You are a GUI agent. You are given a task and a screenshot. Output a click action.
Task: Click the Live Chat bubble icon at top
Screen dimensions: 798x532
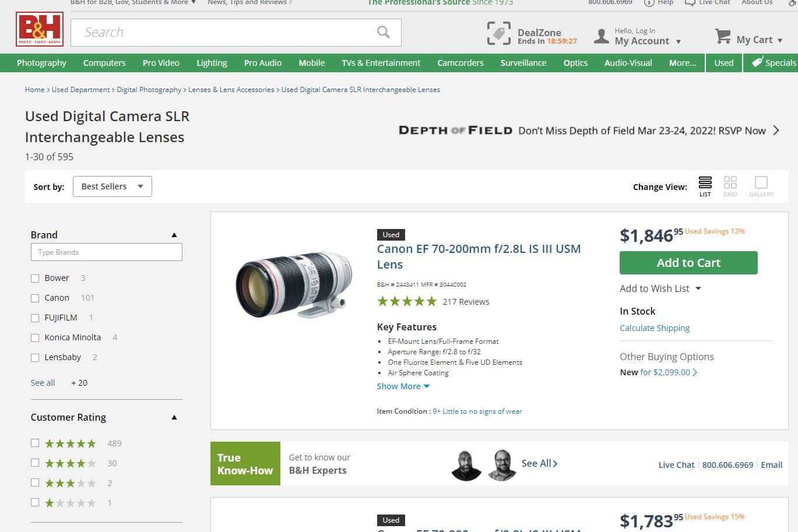(x=690, y=2)
